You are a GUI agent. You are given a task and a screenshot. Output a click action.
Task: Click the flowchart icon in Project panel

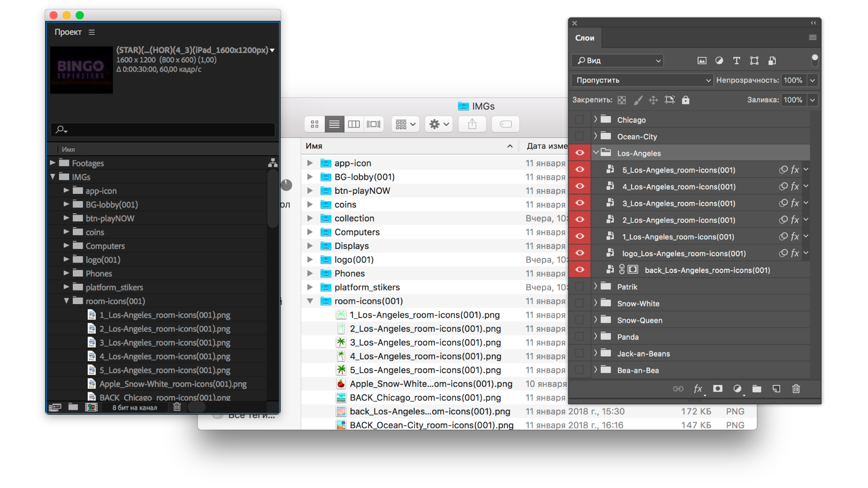click(273, 163)
